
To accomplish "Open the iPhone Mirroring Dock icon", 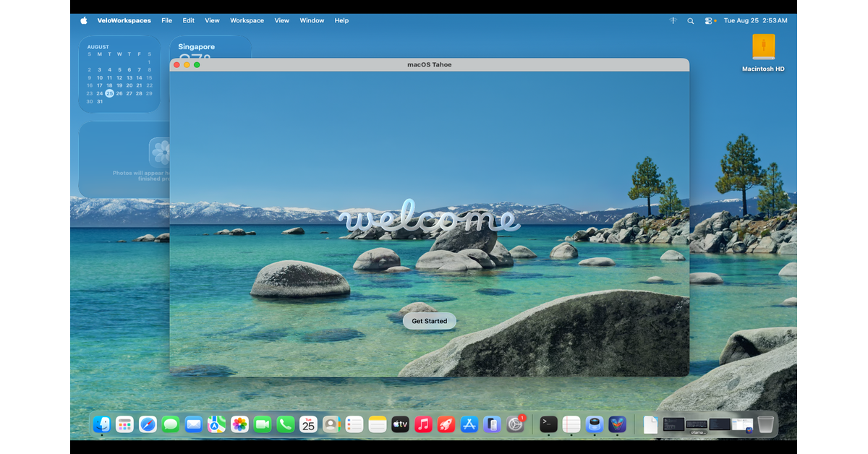I will click(x=492, y=424).
